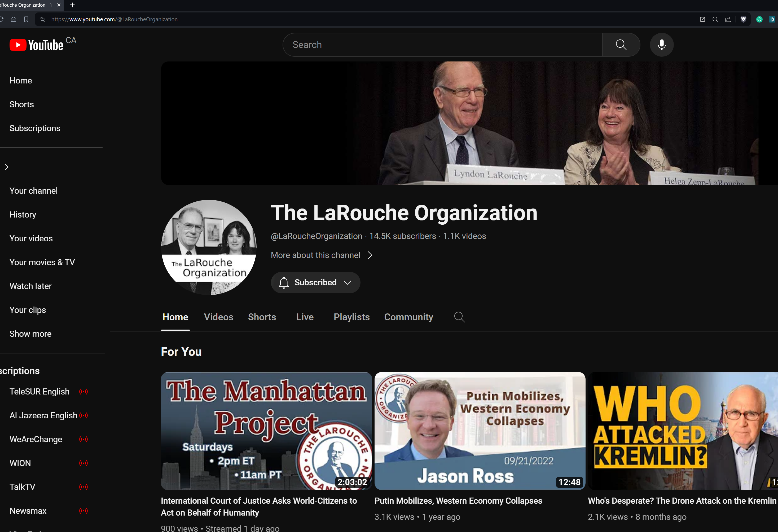Click the share icon in address bar
This screenshot has width=778, height=532.
click(x=728, y=19)
